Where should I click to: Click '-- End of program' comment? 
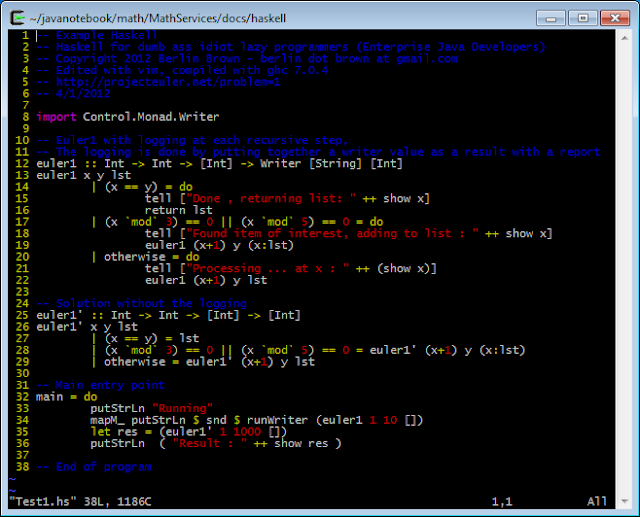click(x=94, y=467)
